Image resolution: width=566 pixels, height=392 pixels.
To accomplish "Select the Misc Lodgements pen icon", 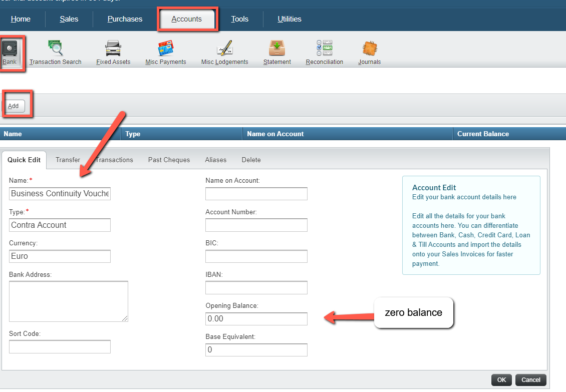I will [224, 49].
